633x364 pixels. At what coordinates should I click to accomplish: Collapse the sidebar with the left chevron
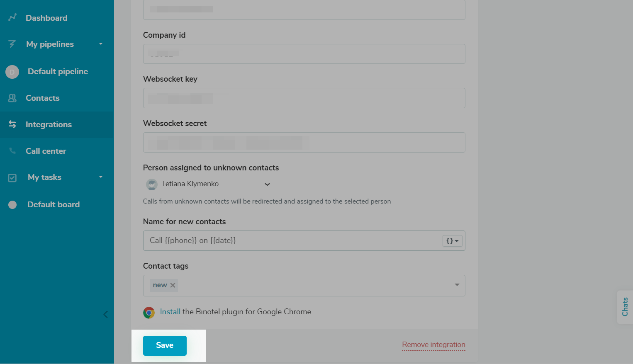tap(105, 314)
